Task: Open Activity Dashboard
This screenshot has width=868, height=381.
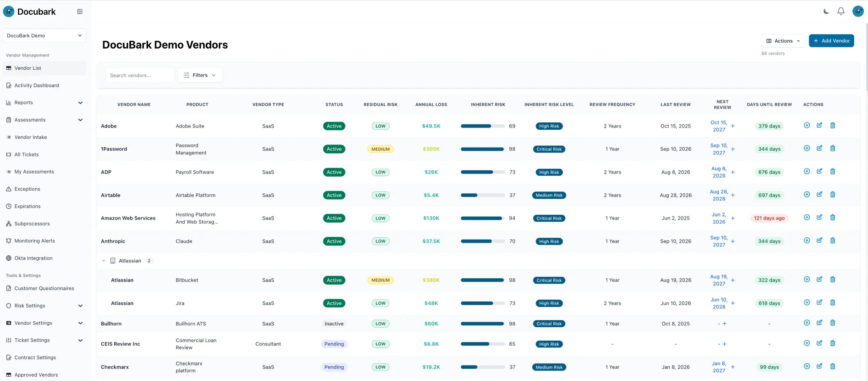Action: click(36, 85)
